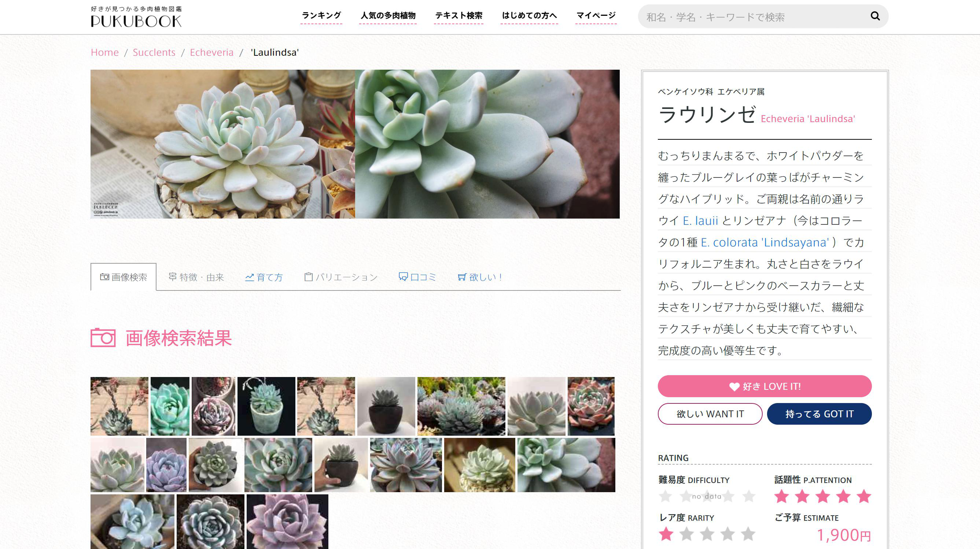Click the fifth P.ATTENTION pink star
Viewport: 980px width, 549px height.
[863, 496]
